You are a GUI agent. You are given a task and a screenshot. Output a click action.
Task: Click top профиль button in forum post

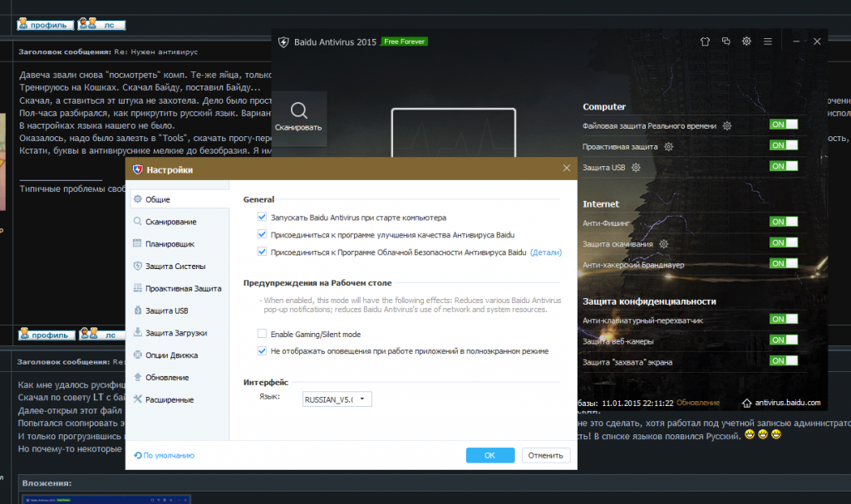coord(46,24)
